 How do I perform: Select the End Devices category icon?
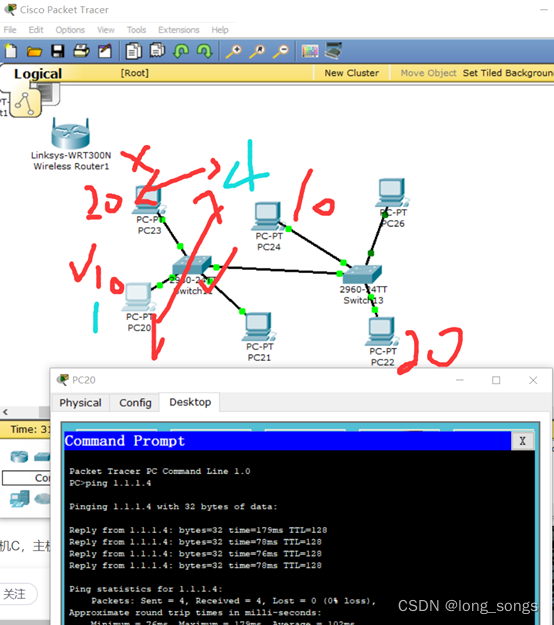(20, 499)
